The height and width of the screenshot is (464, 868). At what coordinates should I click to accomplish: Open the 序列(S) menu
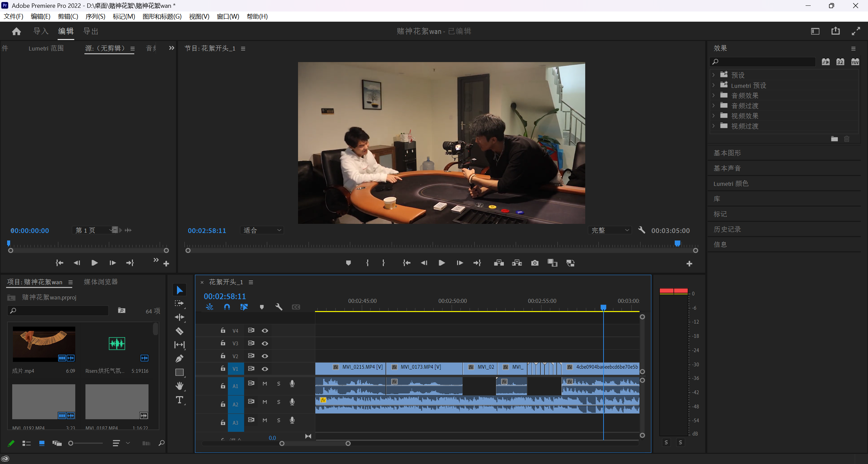tap(95, 16)
